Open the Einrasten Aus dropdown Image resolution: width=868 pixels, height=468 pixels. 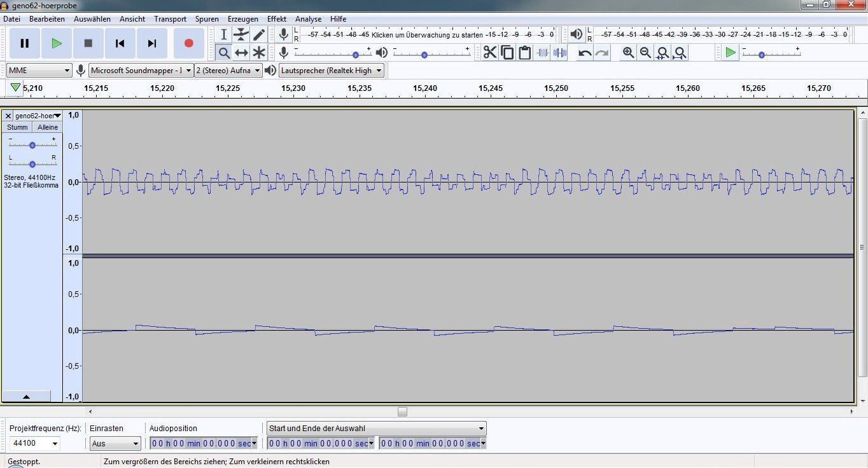(x=115, y=443)
